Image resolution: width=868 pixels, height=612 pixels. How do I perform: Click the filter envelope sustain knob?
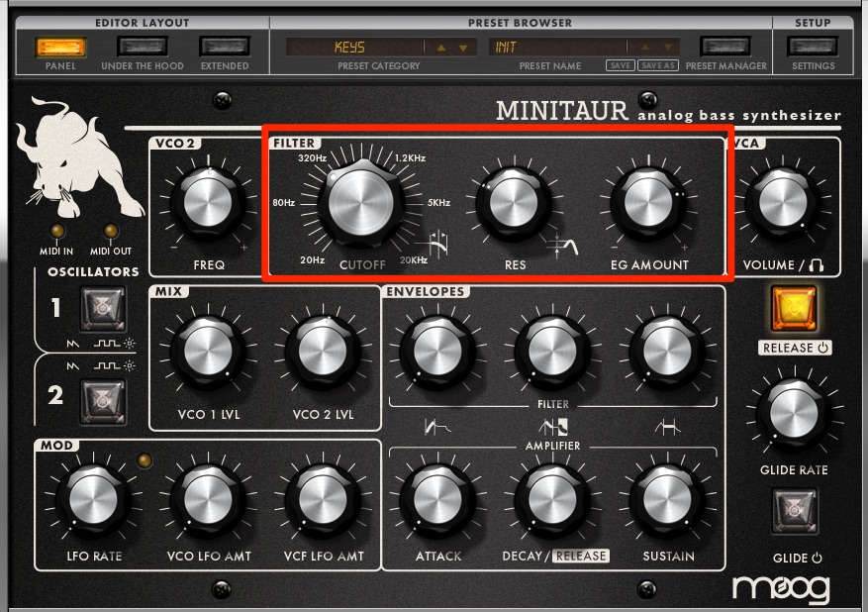pyautogui.click(x=667, y=352)
